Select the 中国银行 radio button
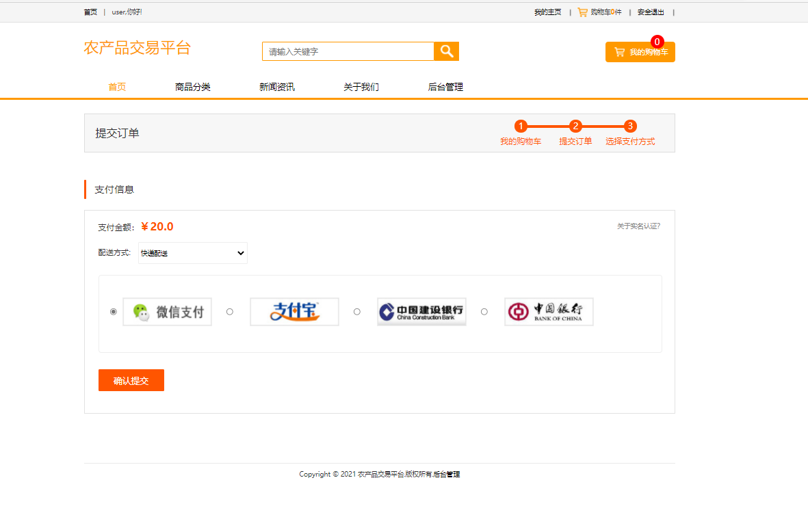The height and width of the screenshot is (532, 808). click(484, 312)
